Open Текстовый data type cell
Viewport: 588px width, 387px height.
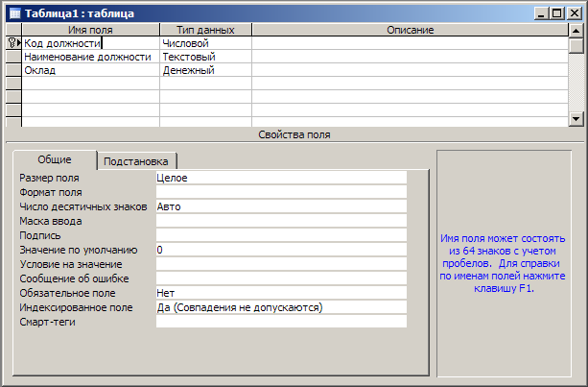205,57
